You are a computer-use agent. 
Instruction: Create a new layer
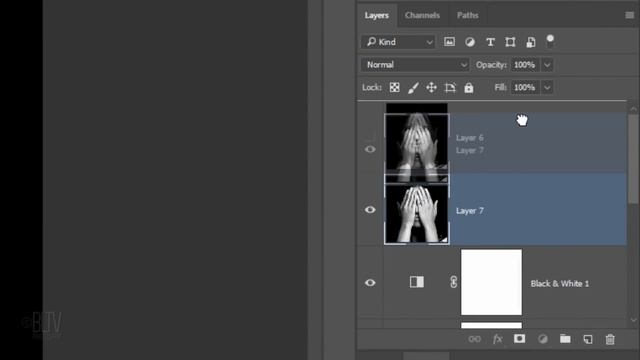[588, 339]
